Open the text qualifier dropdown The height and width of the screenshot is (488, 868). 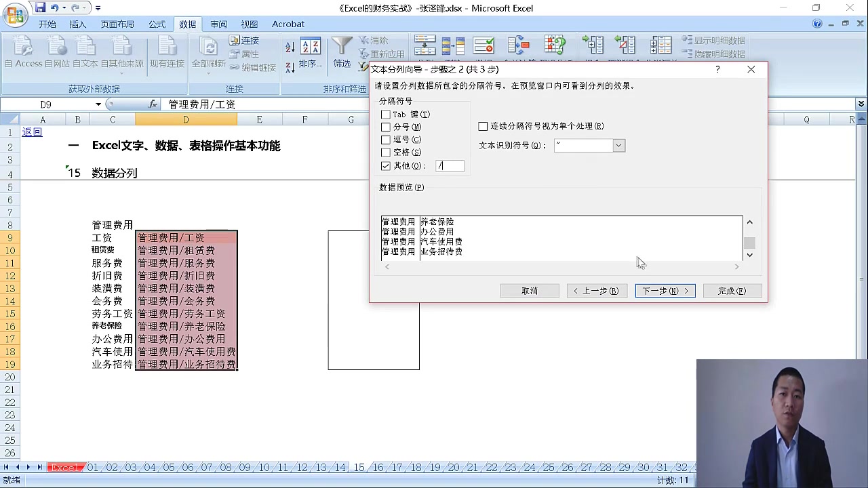[x=618, y=146]
